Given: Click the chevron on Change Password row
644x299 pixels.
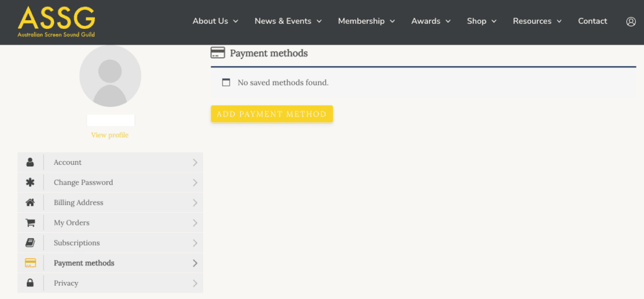Looking at the screenshot, I should (x=195, y=183).
